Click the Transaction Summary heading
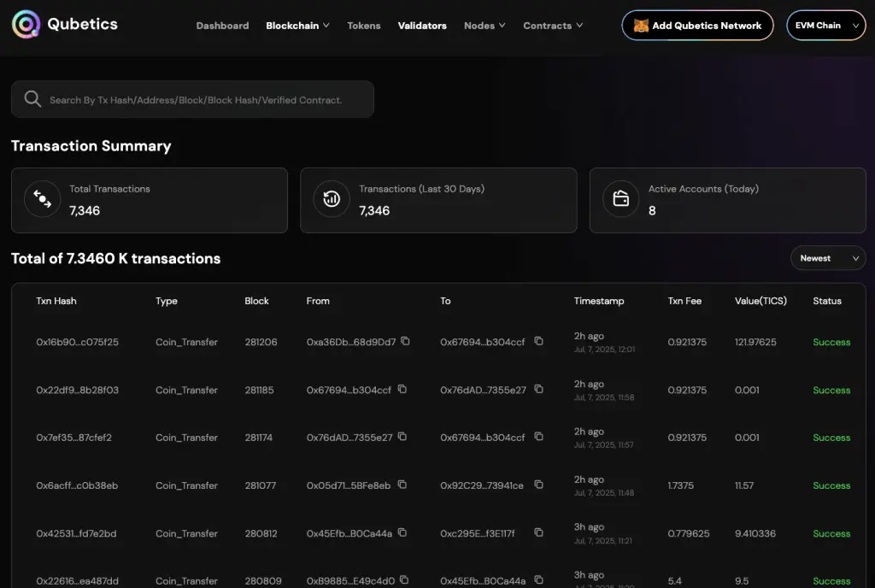 pyautogui.click(x=91, y=145)
